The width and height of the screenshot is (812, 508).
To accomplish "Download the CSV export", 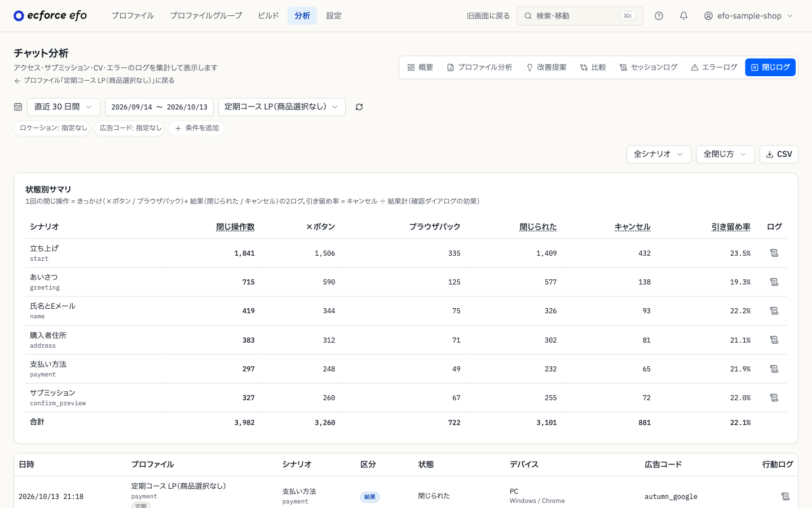I will pyautogui.click(x=779, y=154).
